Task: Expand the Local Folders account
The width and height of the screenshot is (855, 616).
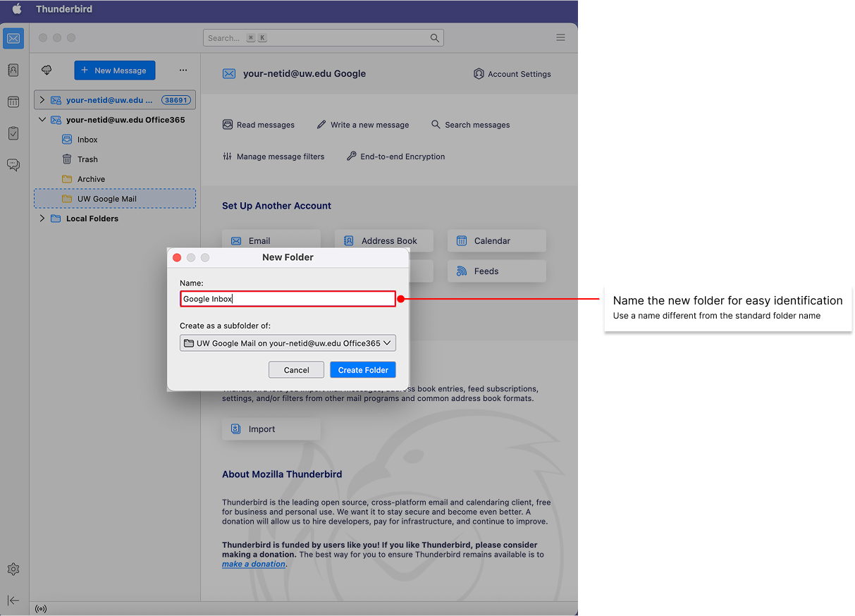Action: (x=43, y=218)
